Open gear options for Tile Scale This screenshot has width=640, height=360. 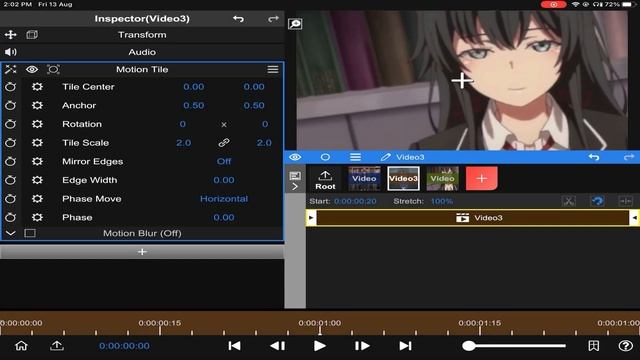[x=37, y=143]
